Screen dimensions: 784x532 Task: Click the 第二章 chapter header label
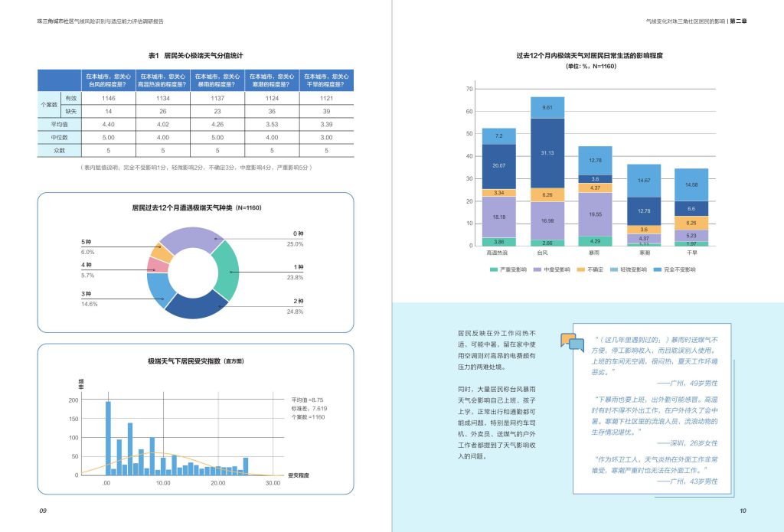pyautogui.click(x=738, y=21)
